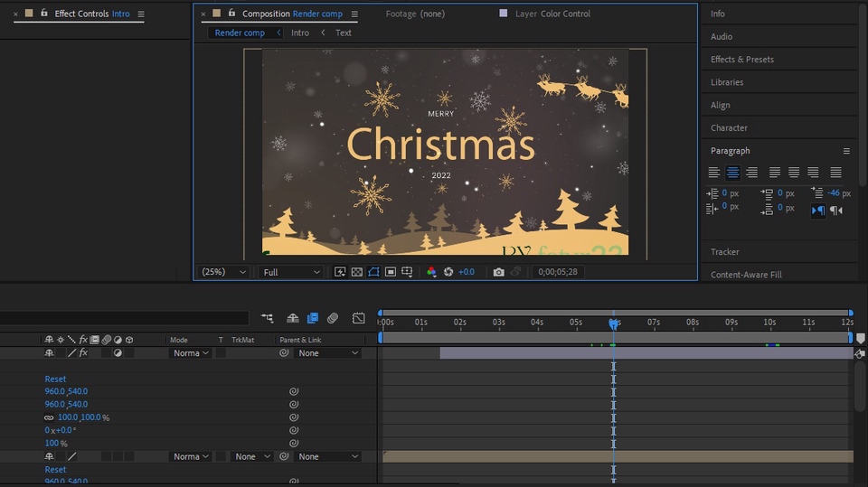This screenshot has width=868, height=487.
Task: Click the first layer's parent pick whip
Action: [284, 352]
